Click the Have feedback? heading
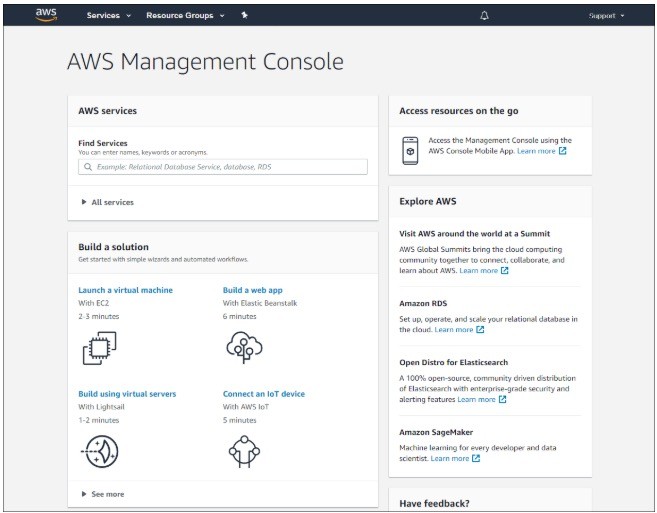The width and height of the screenshot is (657, 513). [x=435, y=503]
